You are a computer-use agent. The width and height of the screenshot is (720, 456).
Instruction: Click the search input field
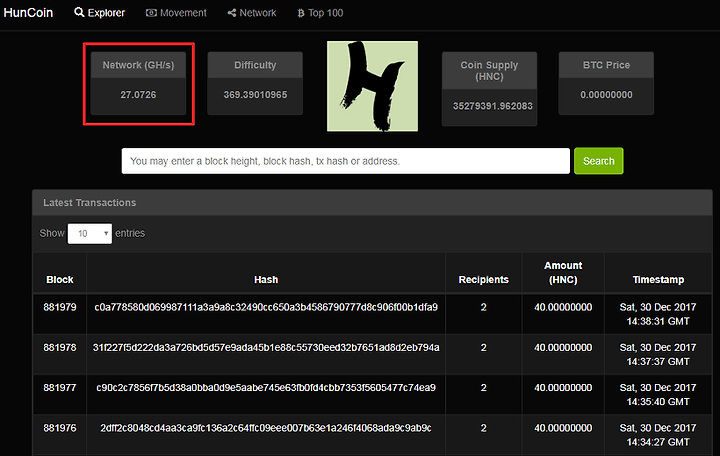[x=346, y=161]
